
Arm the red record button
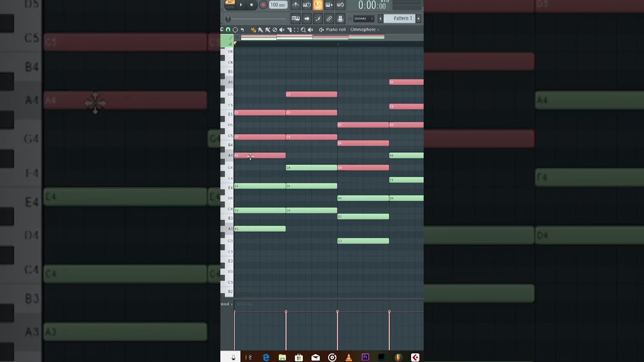pyautogui.click(x=263, y=5)
